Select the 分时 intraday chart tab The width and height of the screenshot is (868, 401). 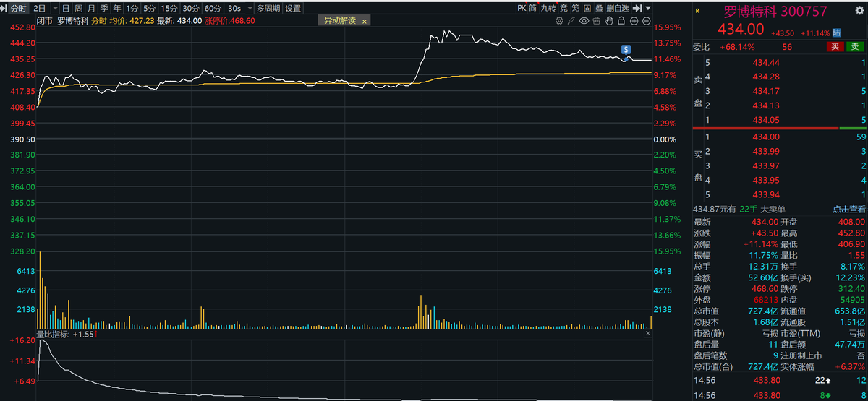point(19,9)
